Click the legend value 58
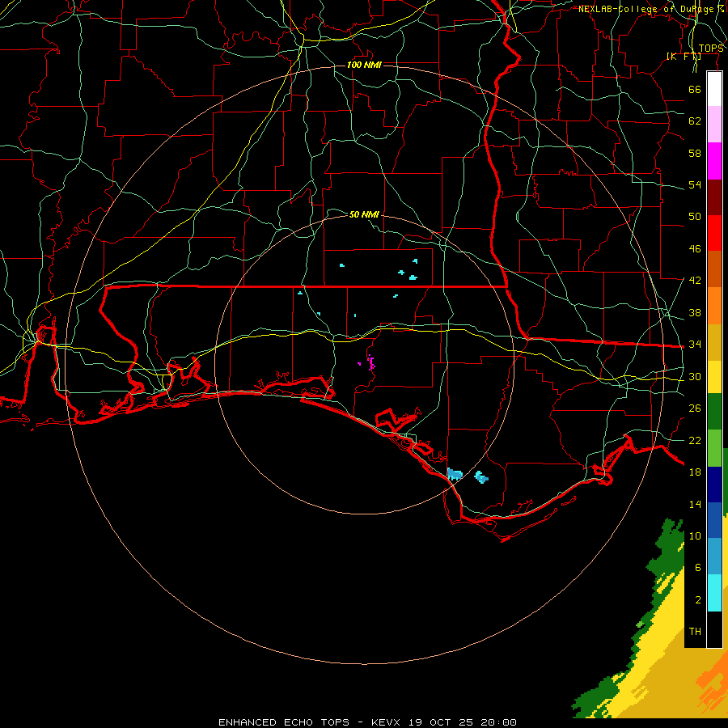This screenshot has height=728, width=728. click(x=695, y=153)
